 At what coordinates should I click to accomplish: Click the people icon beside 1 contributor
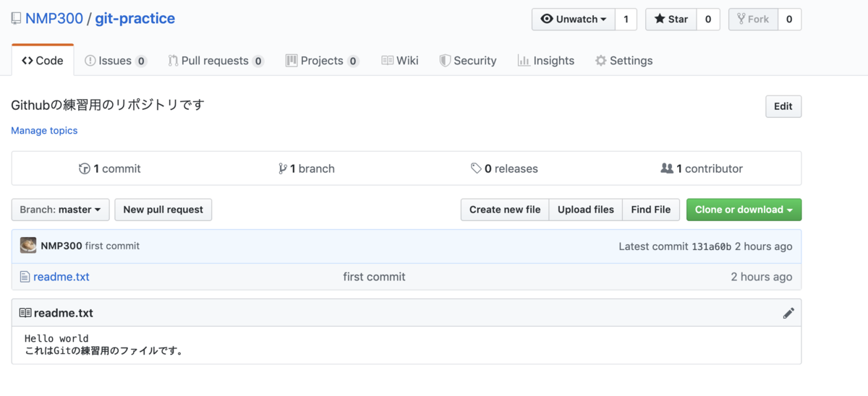[x=667, y=168]
